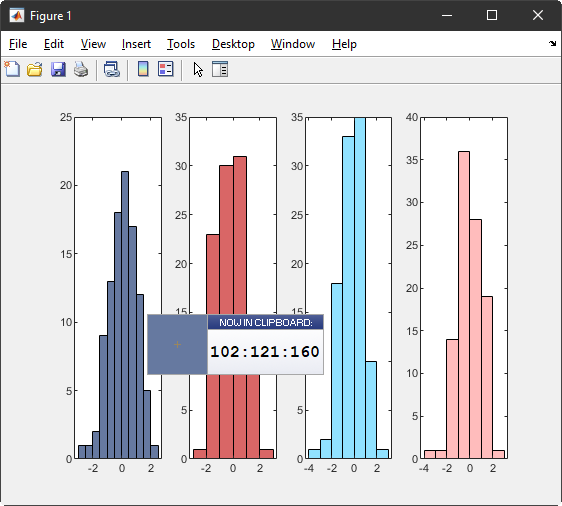
Task: Open the Edit menu
Action: click(x=54, y=44)
